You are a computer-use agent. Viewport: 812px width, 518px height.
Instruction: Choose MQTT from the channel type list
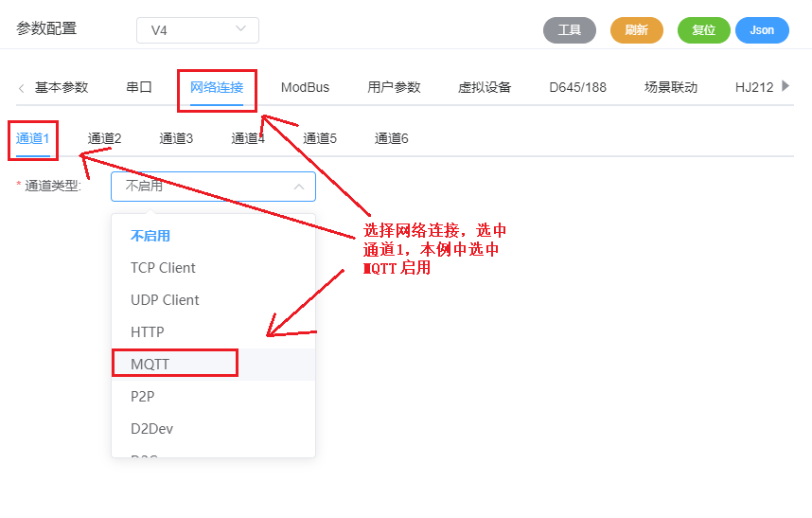tap(150, 364)
